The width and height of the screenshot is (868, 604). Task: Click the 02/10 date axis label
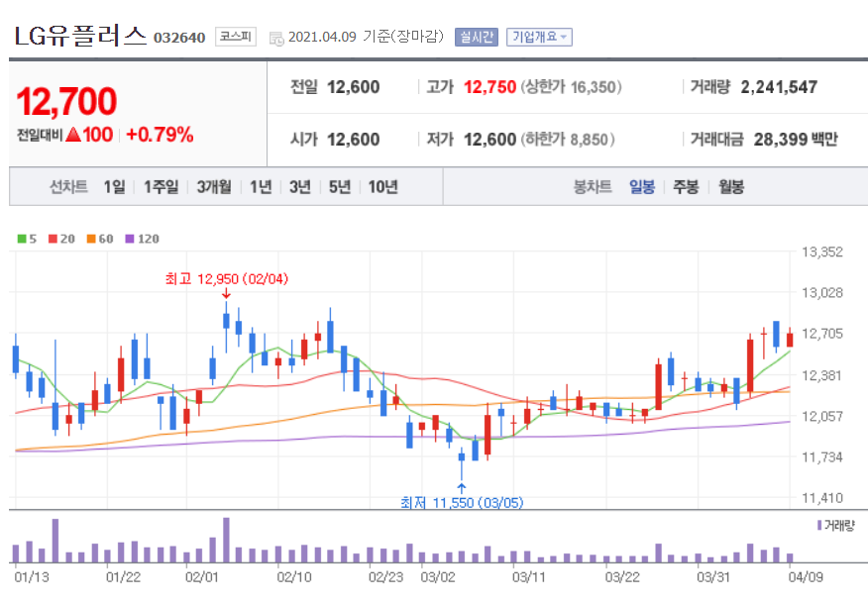[x=294, y=577]
